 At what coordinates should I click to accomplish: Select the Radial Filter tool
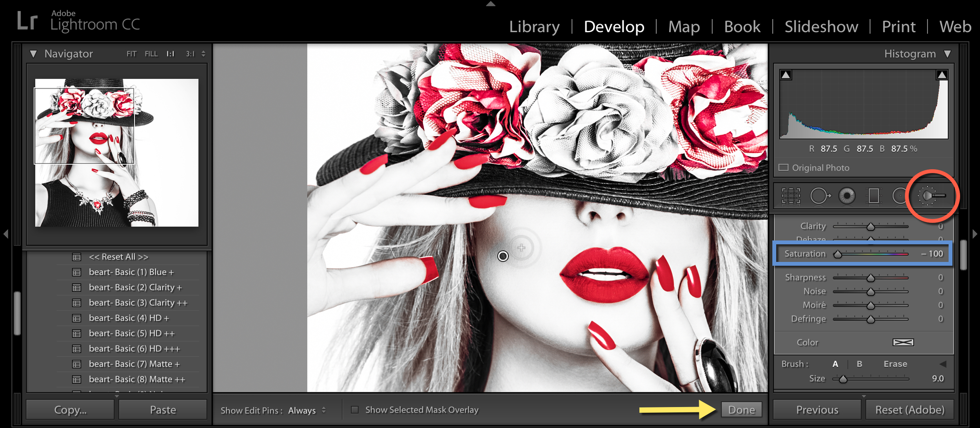pyautogui.click(x=900, y=196)
